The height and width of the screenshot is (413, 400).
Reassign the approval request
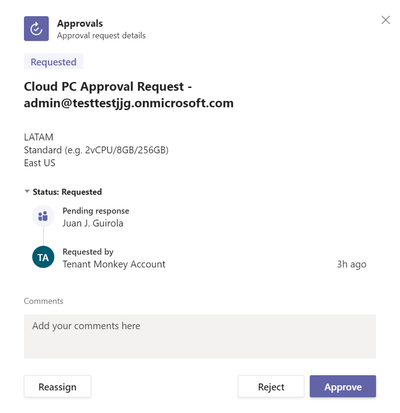point(57,387)
